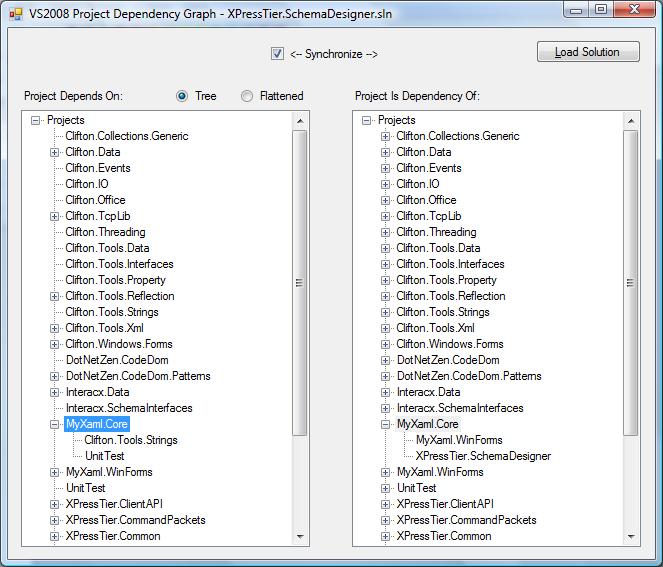Maximize the Dependency Graph window
This screenshot has height=567, width=663.
pos(601,9)
